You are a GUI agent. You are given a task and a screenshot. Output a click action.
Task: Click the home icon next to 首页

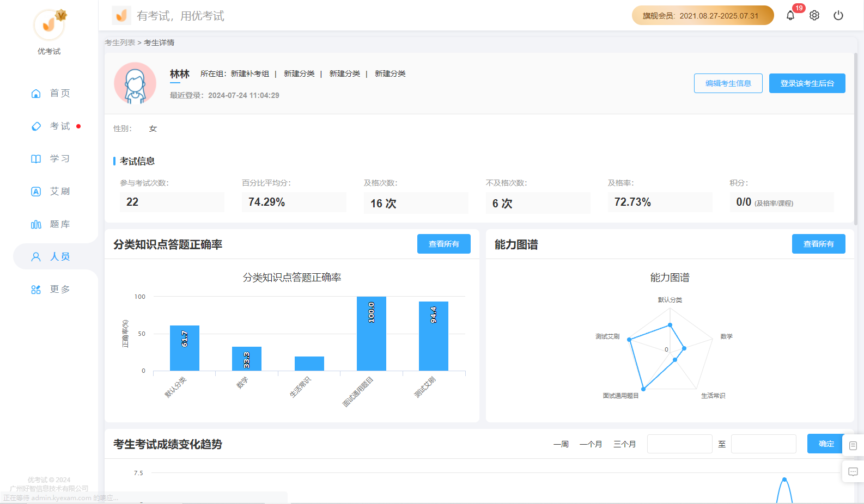pyautogui.click(x=36, y=94)
